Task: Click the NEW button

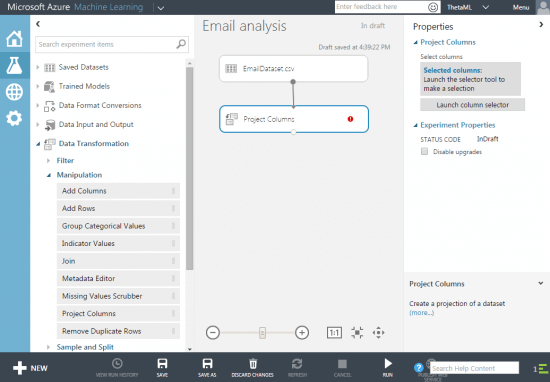Action: click(30, 368)
